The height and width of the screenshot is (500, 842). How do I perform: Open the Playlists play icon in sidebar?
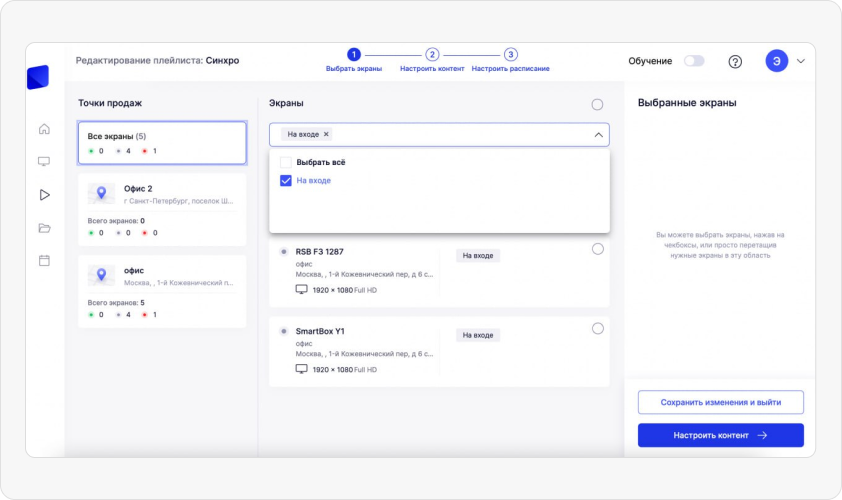coord(45,194)
